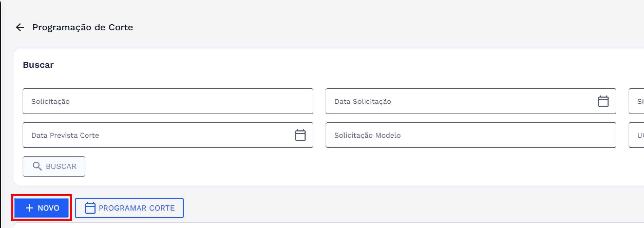Click the NOVO text label
644x228 pixels.
[x=48, y=208]
